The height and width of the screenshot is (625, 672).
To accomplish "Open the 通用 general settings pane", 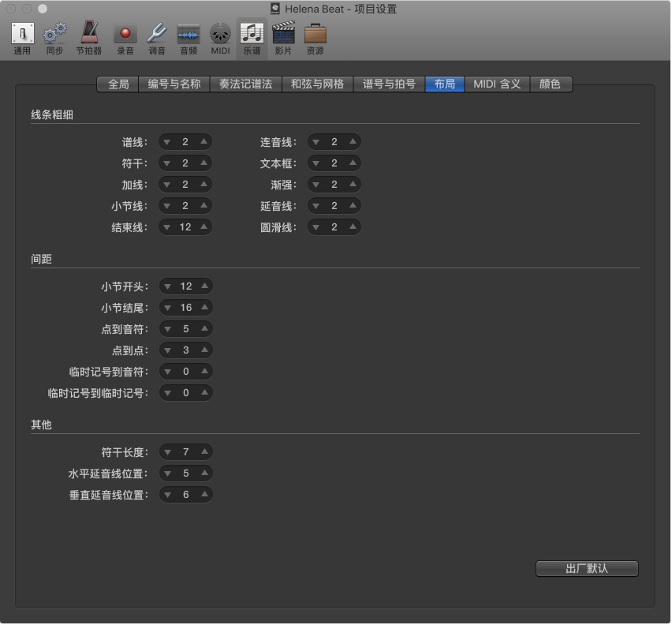I will [22, 38].
